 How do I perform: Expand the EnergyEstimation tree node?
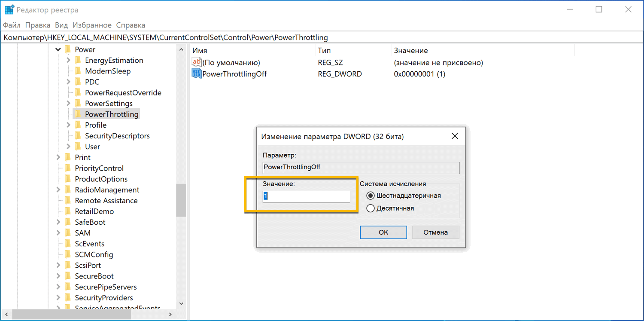[69, 61]
